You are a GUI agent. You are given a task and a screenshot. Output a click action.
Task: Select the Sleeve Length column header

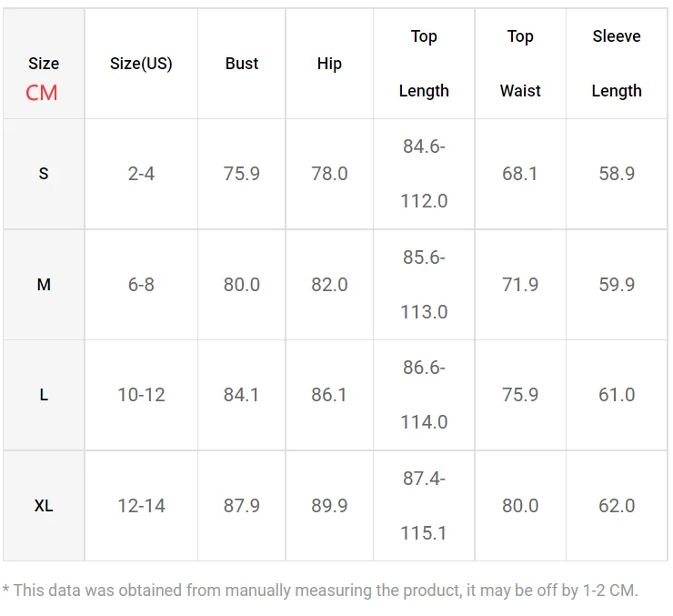click(617, 64)
